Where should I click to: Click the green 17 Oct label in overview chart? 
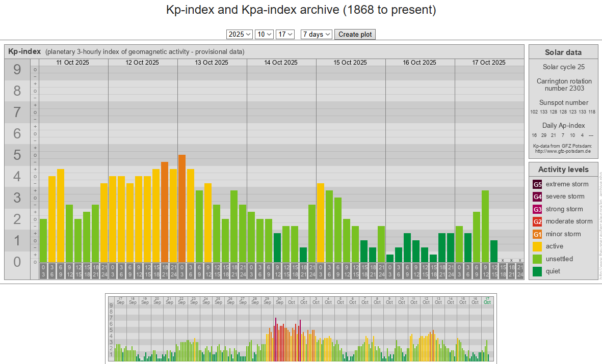pos(487,300)
